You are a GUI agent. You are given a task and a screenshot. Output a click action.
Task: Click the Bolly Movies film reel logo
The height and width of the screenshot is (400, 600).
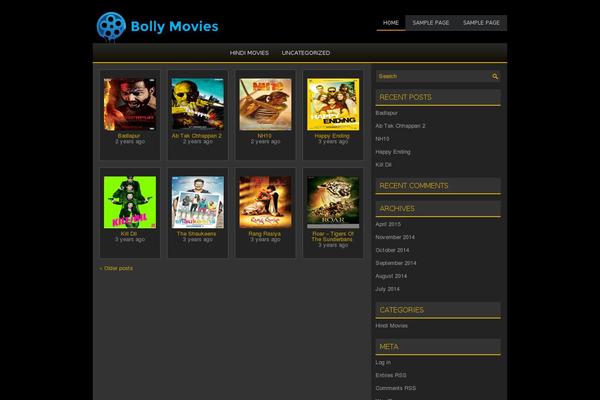point(113,27)
